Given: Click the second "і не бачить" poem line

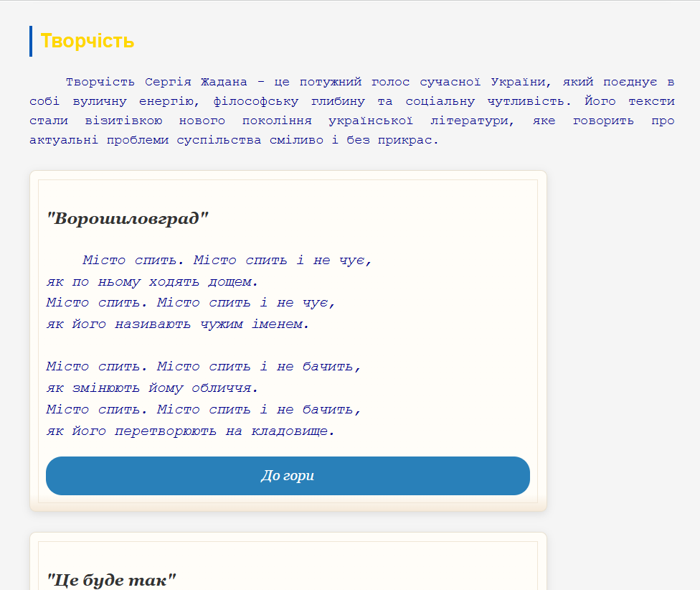Looking at the screenshot, I should (204, 409).
